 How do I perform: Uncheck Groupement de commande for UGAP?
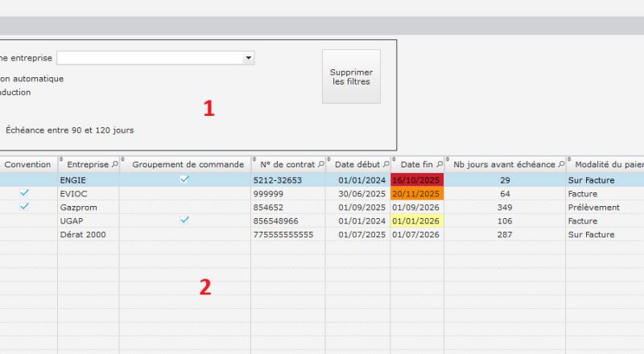click(184, 220)
